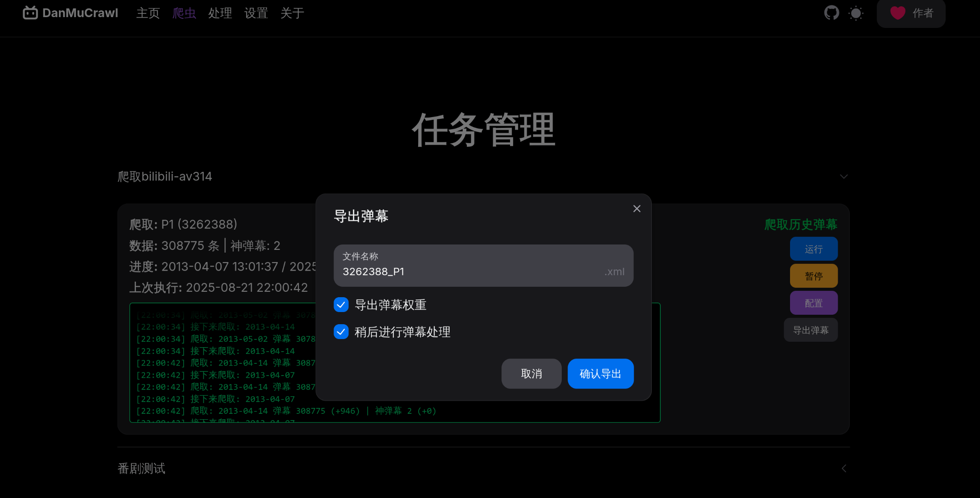Expand the 番剧测试 section chevron
Screen dimensions: 980x498
click(844, 468)
